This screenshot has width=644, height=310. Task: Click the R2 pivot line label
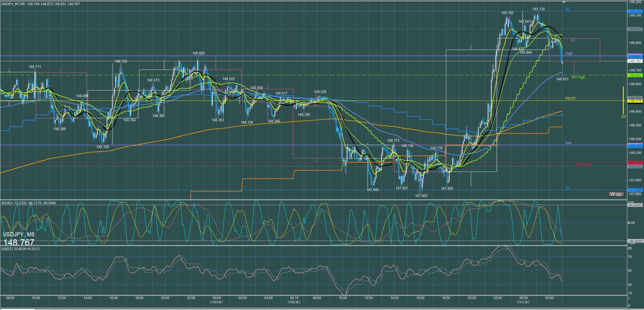pos(567,9)
